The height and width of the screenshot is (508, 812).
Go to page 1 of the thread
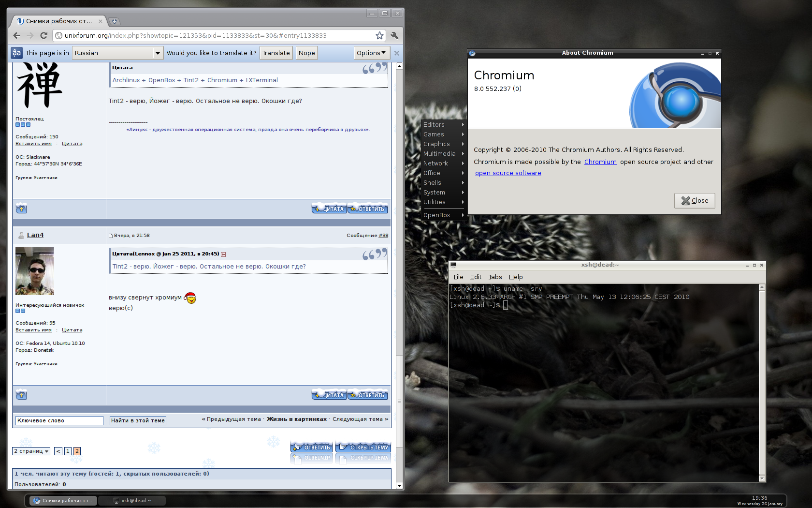68,451
